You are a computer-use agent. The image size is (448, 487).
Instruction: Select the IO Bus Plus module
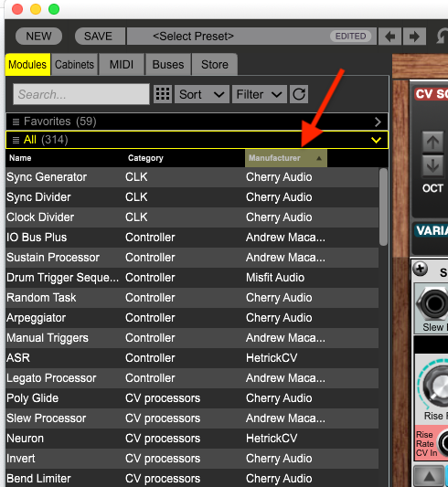192,238
